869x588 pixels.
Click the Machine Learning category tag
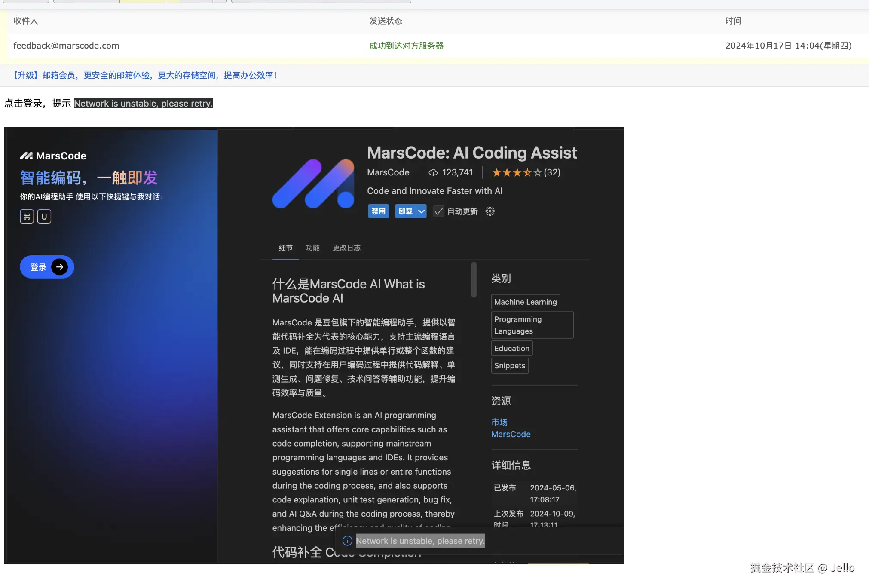pos(525,302)
